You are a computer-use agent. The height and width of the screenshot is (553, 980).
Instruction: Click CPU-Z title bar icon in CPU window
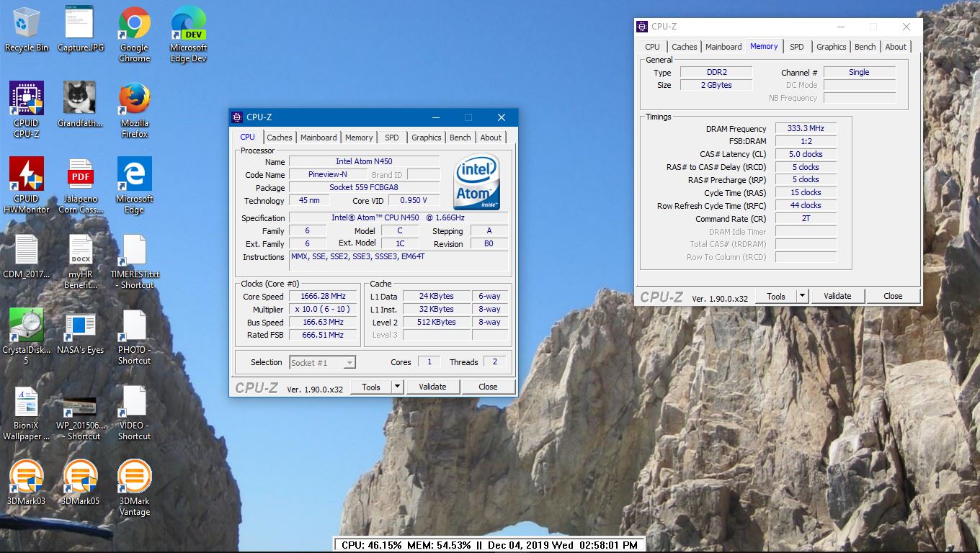[x=237, y=117]
